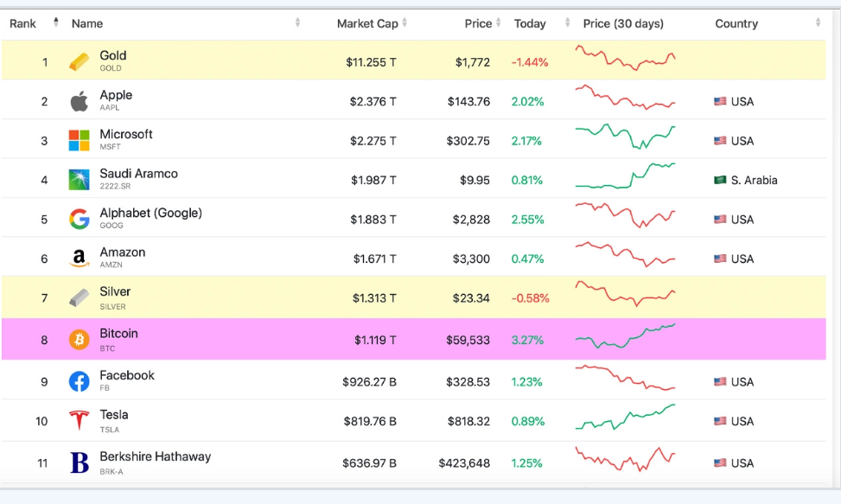Sort by Country column header

(x=736, y=23)
